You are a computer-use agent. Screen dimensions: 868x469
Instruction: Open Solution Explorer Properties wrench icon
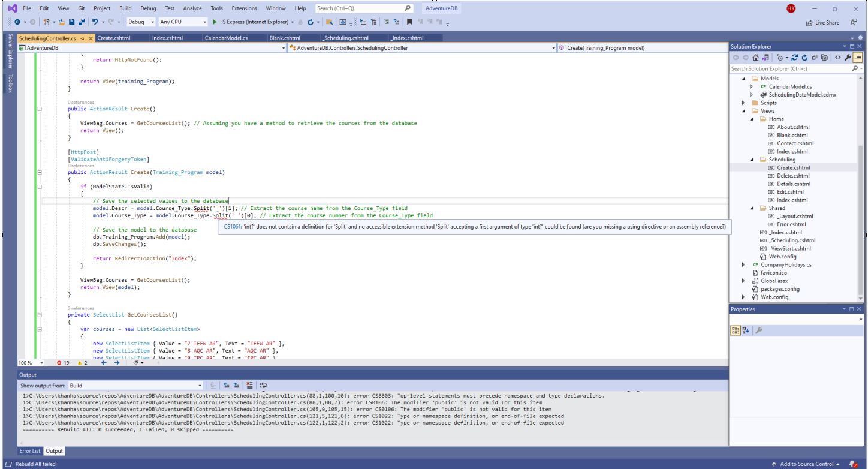(848, 58)
